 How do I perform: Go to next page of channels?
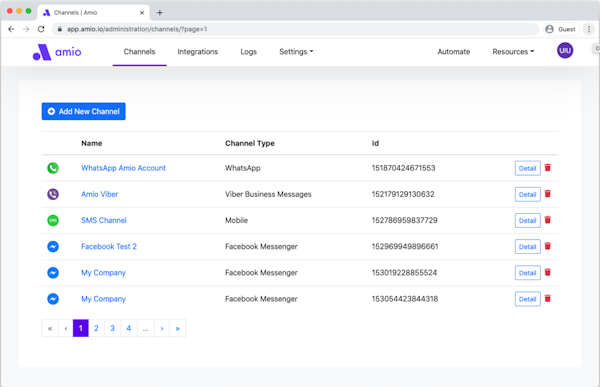pyautogui.click(x=162, y=328)
